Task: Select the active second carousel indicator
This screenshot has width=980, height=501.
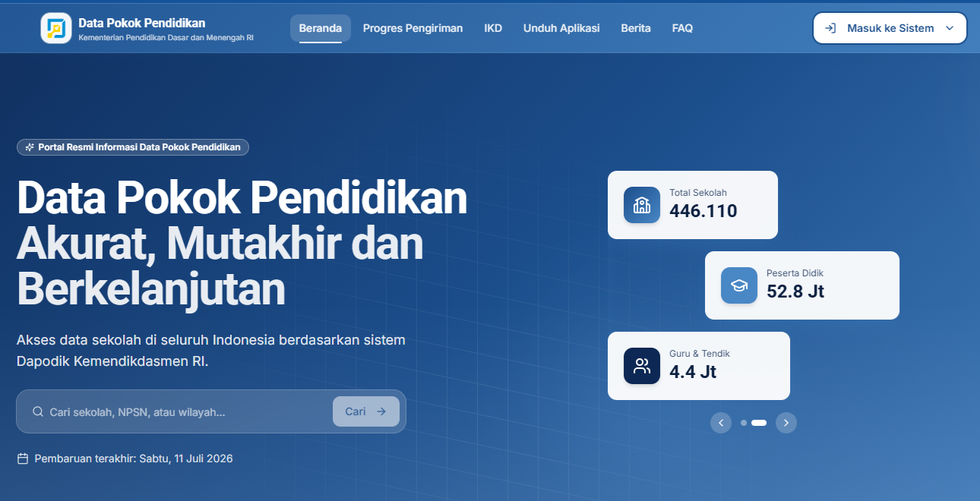Action: 759,423
